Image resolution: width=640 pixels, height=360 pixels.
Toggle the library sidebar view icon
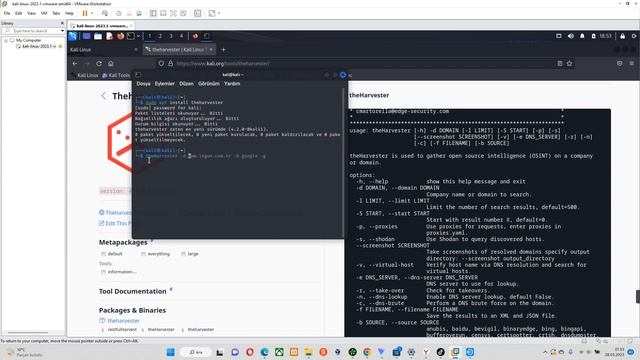153,13
